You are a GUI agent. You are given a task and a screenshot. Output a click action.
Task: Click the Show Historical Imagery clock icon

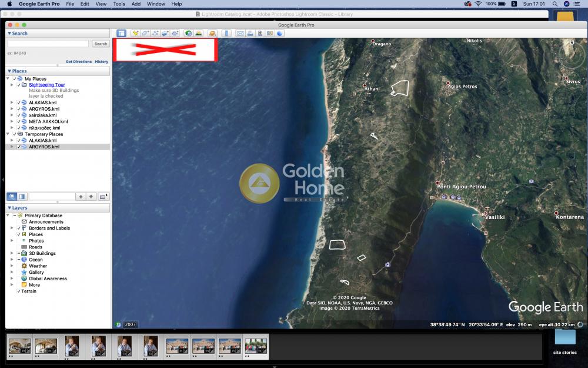[x=188, y=34]
